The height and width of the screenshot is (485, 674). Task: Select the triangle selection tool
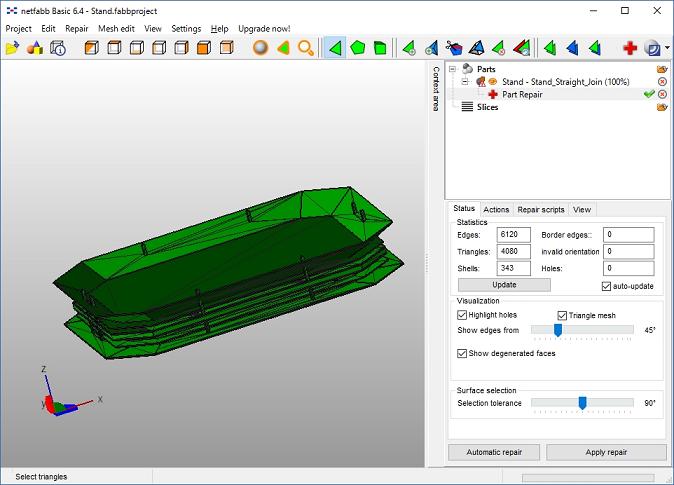(335, 48)
